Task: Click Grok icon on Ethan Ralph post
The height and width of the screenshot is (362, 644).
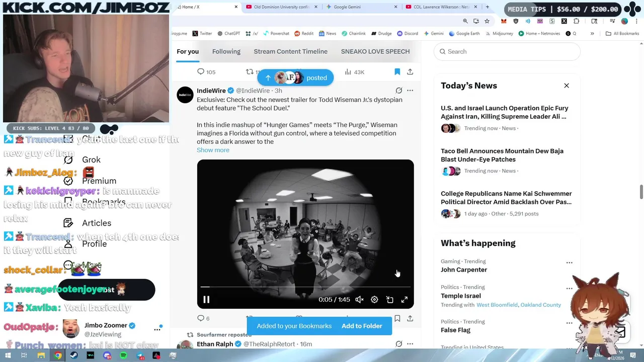Action: [x=398, y=344]
